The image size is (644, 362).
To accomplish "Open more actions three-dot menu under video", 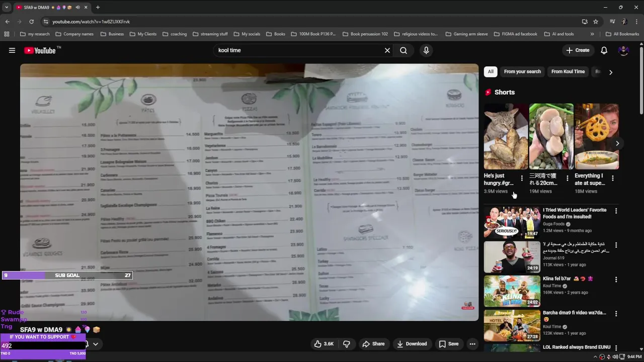I will pyautogui.click(x=472, y=344).
